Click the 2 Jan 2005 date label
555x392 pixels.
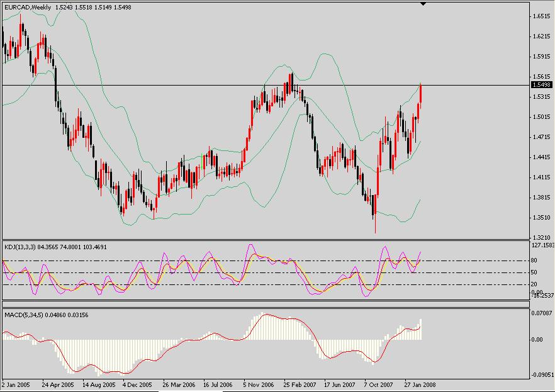16,385
